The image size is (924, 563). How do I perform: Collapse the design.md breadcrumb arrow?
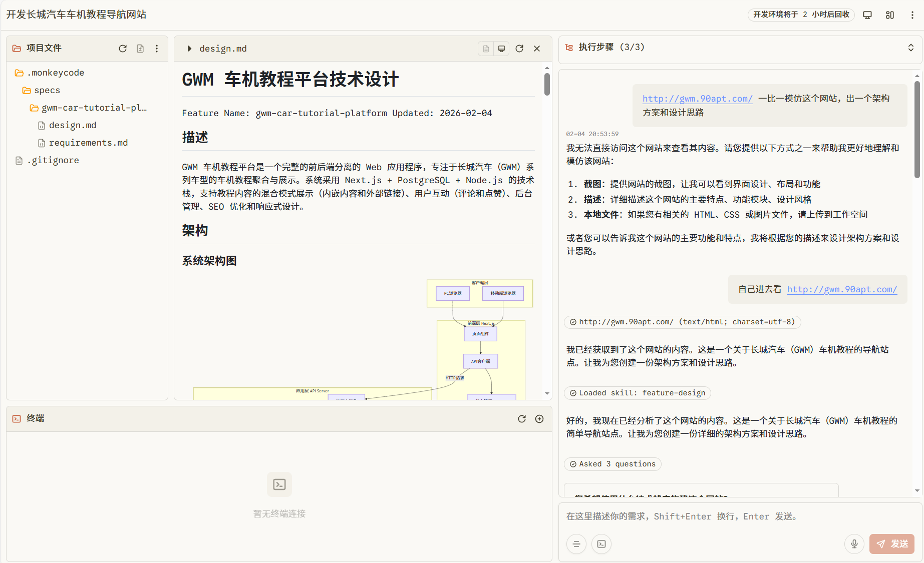[189, 48]
